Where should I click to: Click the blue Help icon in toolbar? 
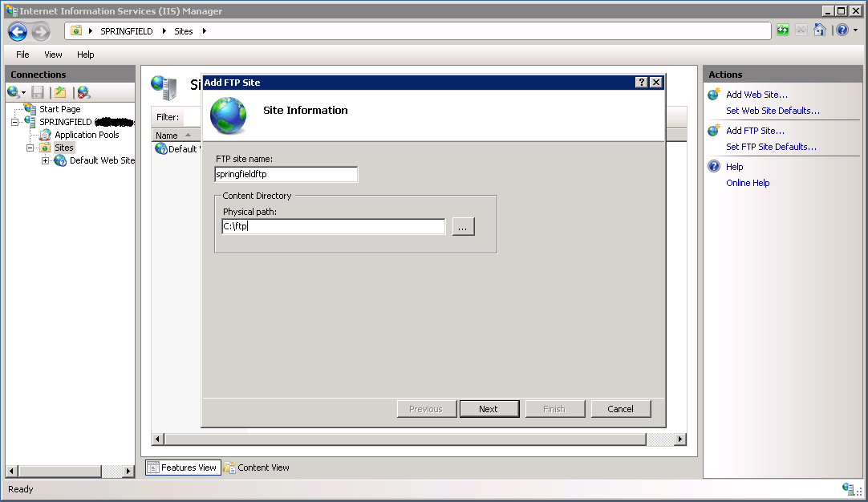pos(842,30)
